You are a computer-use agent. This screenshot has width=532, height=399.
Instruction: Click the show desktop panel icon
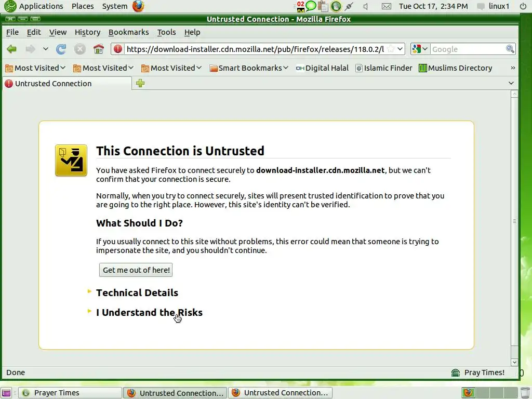(6, 393)
